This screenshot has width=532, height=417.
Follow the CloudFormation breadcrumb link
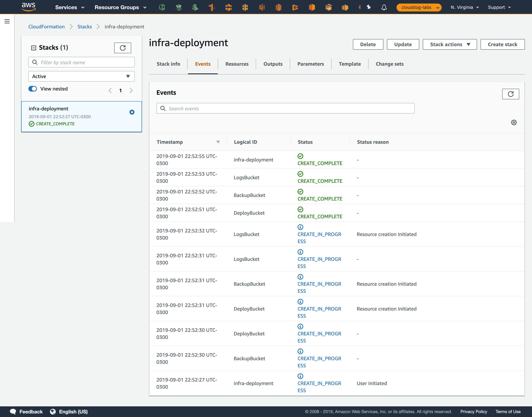(x=46, y=27)
